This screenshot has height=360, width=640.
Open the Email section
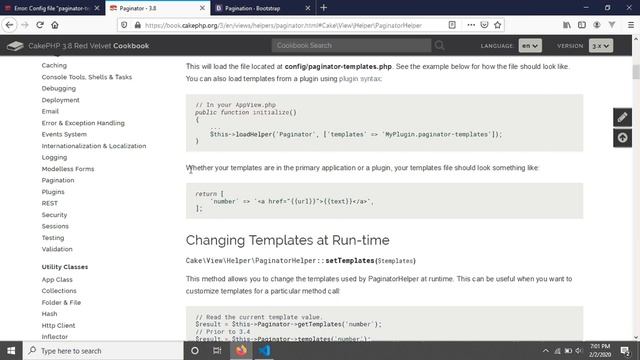[x=50, y=111]
